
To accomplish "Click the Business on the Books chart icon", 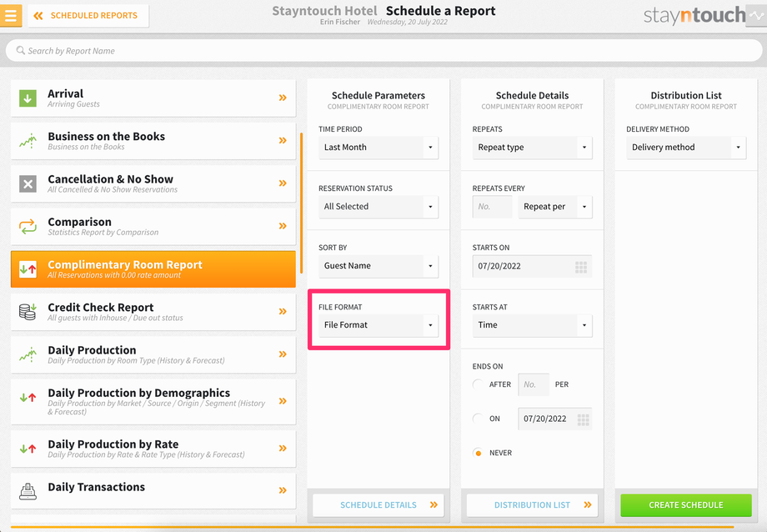I will 28,141.
